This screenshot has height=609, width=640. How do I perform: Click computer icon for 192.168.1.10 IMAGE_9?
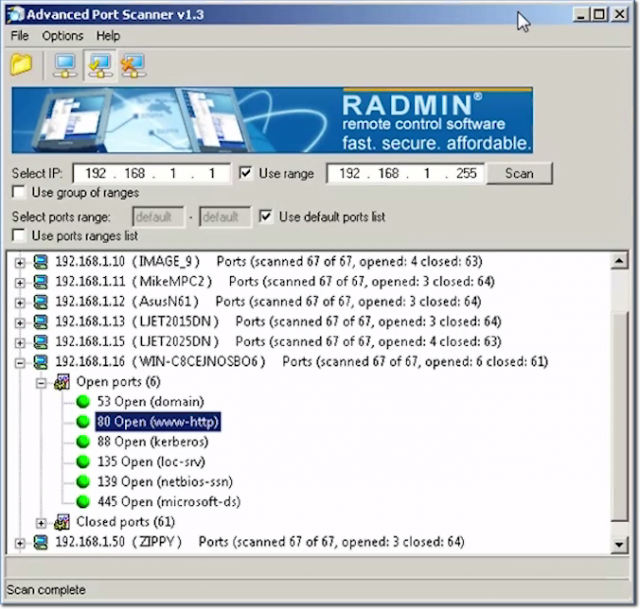(x=40, y=262)
